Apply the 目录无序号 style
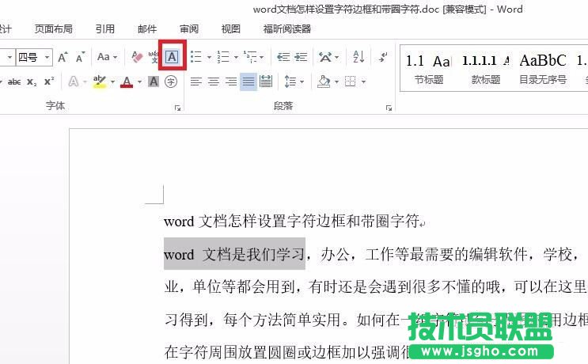The height and width of the screenshot is (364, 588). click(543, 68)
